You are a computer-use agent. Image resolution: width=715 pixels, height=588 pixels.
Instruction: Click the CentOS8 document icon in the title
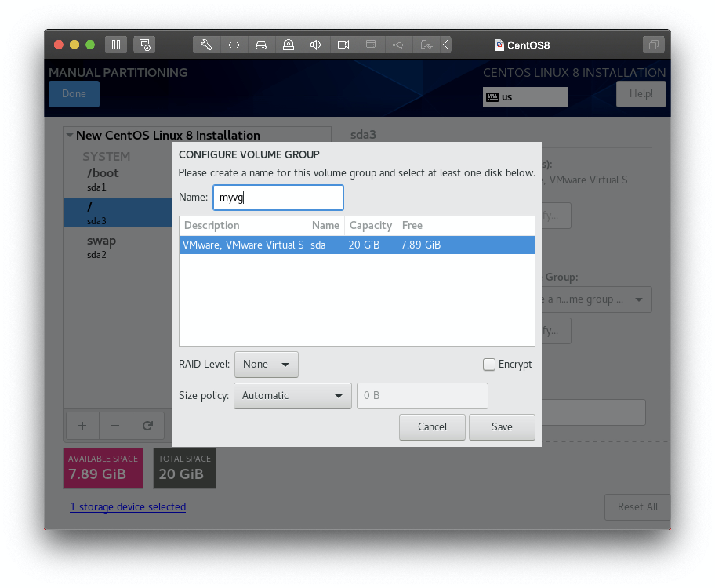(x=499, y=45)
